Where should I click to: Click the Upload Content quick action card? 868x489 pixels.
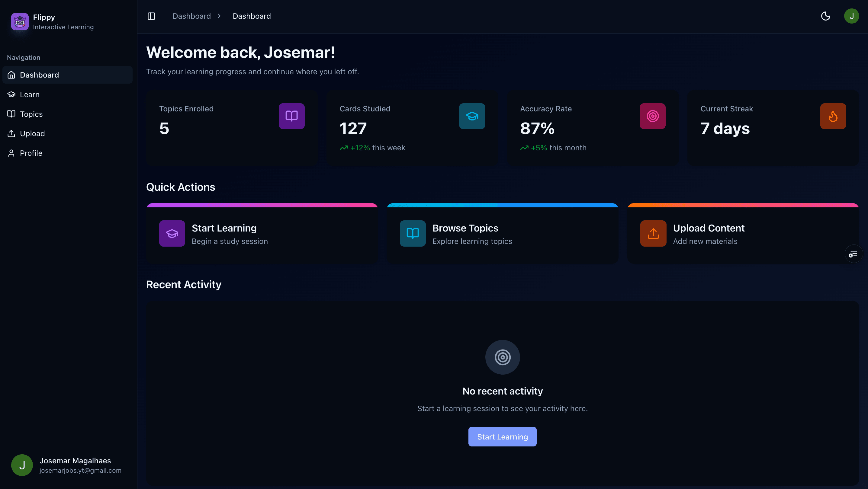[x=742, y=233]
